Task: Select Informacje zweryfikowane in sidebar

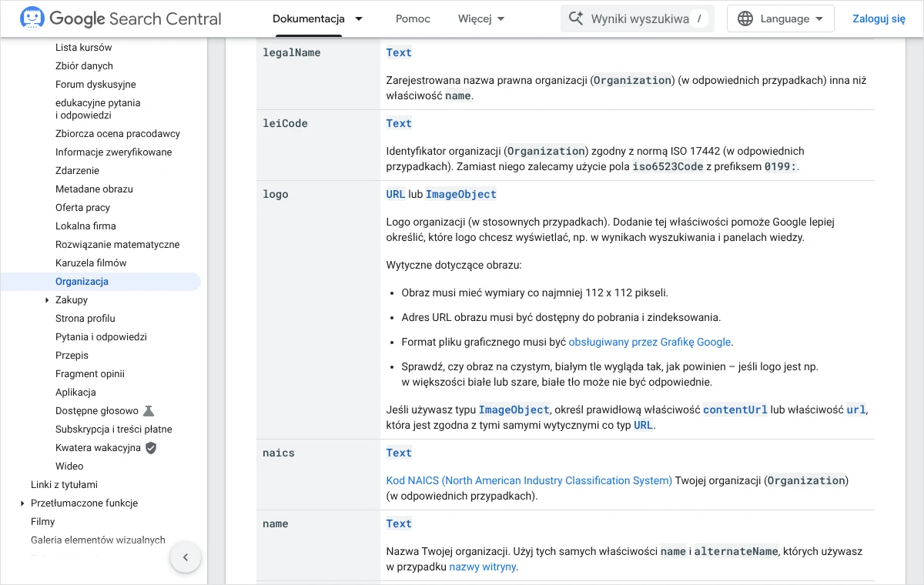Action: point(114,152)
